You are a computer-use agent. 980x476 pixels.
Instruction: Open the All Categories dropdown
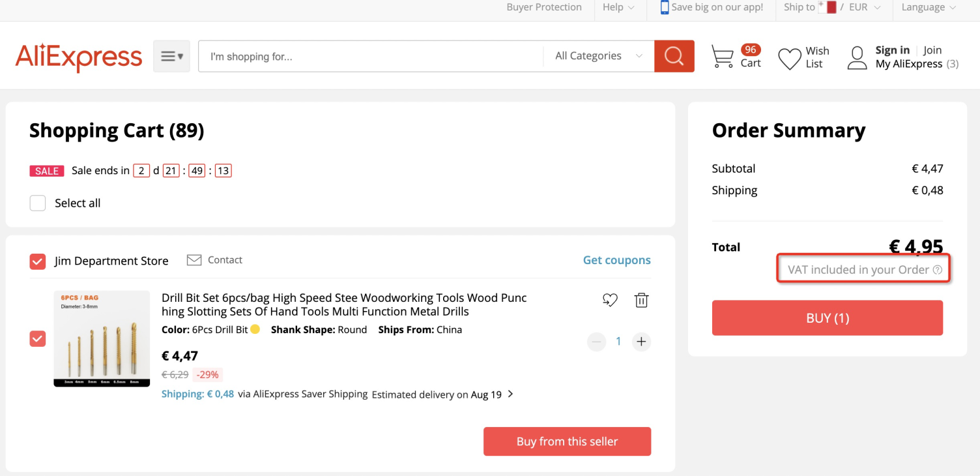[598, 56]
